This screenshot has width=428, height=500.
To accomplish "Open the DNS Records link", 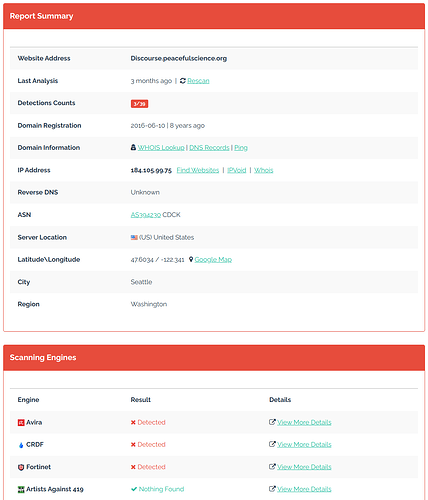I will (209, 148).
